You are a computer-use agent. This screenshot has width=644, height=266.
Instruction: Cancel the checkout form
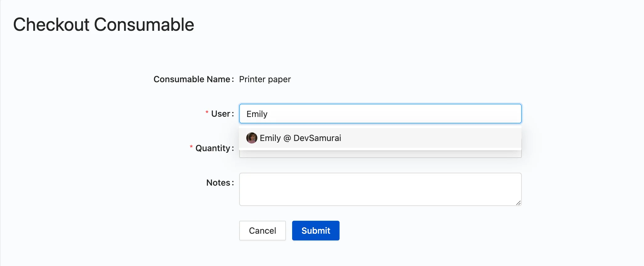[262, 231]
